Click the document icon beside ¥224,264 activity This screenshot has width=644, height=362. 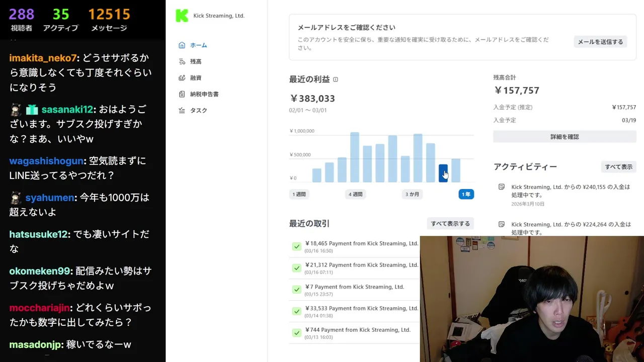pyautogui.click(x=501, y=224)
